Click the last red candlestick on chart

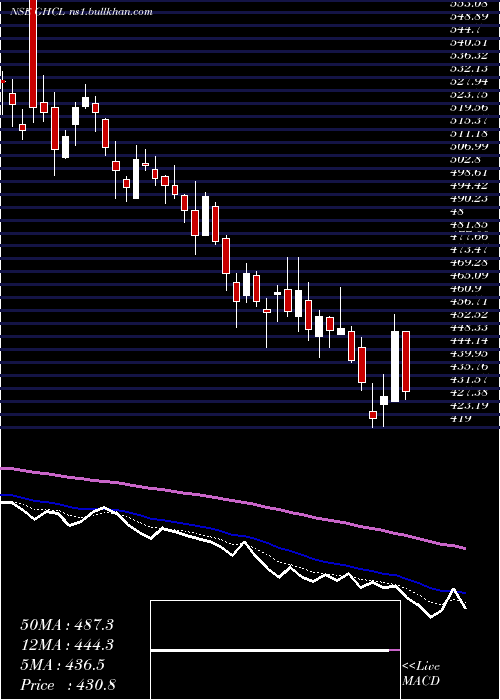pyautogui.click(x=406, y=362)
